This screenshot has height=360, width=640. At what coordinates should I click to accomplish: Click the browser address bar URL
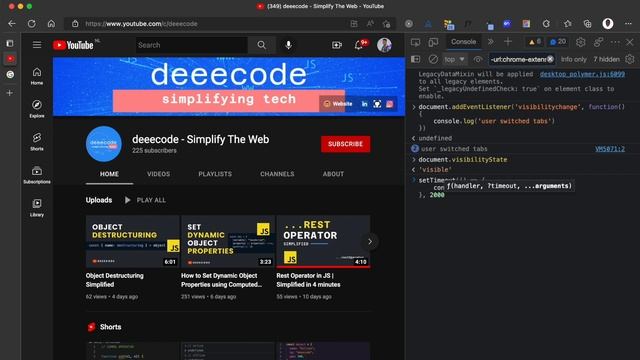click(x=141, y=24)
